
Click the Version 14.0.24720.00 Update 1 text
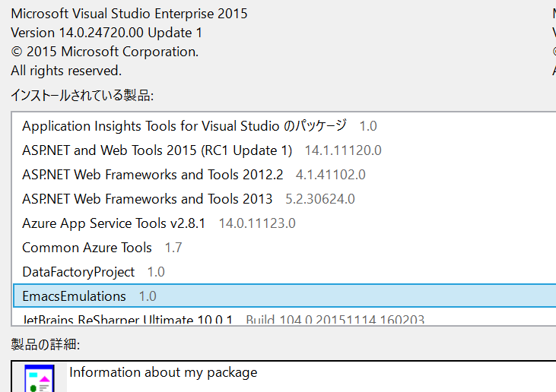click(106, 33)
